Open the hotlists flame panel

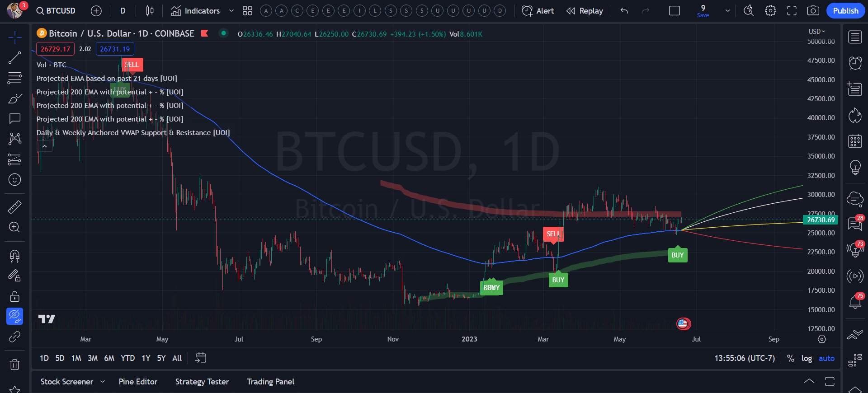click(855, 115)
